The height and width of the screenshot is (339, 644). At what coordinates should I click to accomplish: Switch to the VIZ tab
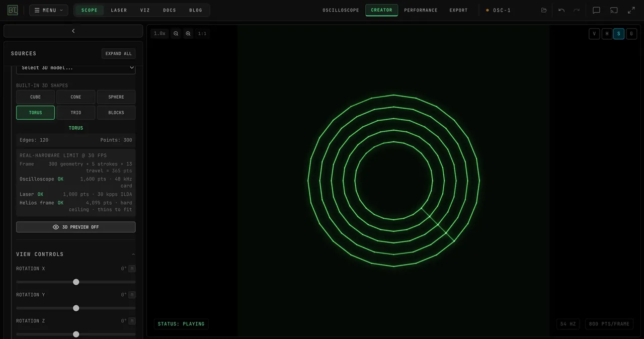pos(145,10)
